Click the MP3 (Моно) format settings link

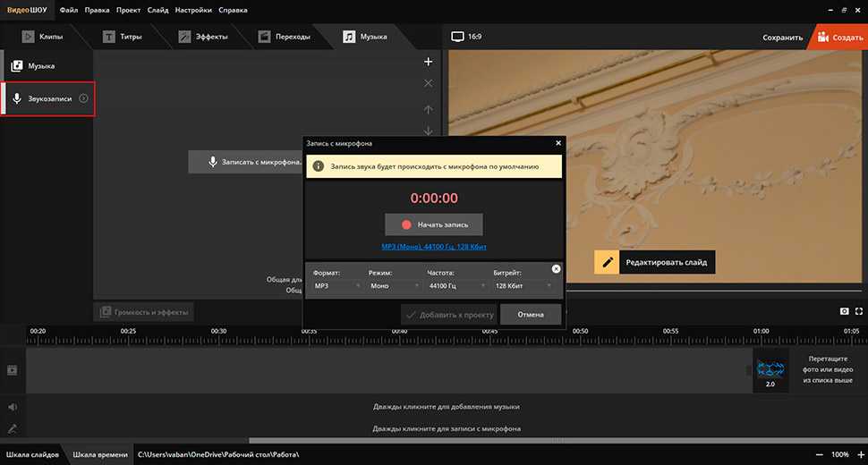pyautogui.click(x=434, y=246)
